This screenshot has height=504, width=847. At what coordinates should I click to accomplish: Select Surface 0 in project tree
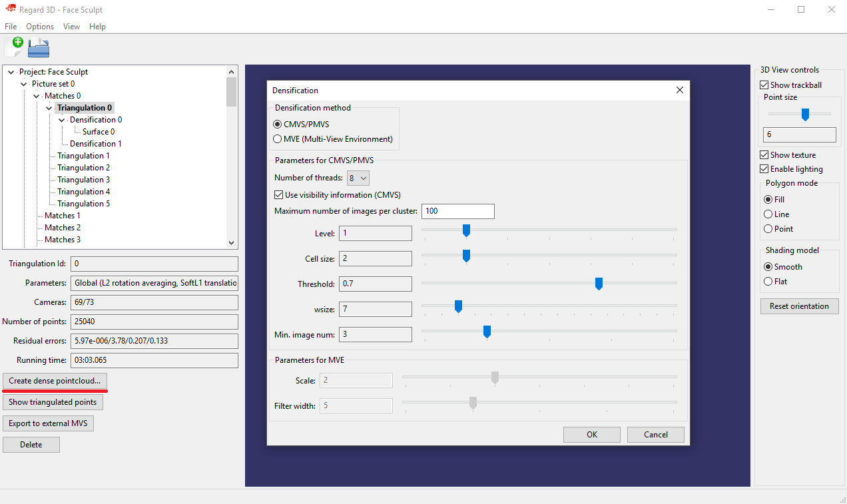(x=99, y=132)
